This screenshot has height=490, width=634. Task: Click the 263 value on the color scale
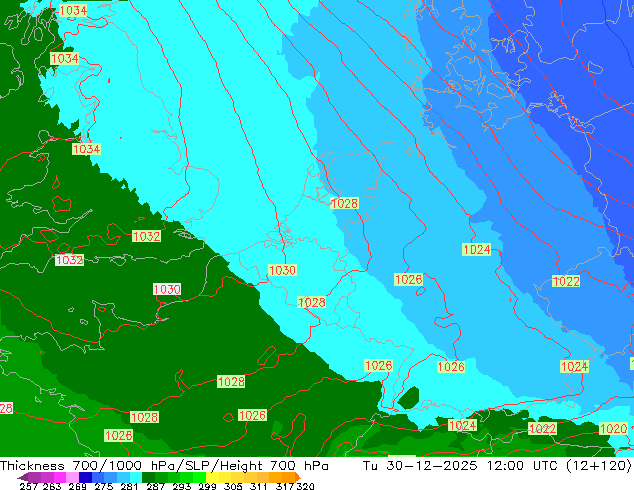coord(52,486)
